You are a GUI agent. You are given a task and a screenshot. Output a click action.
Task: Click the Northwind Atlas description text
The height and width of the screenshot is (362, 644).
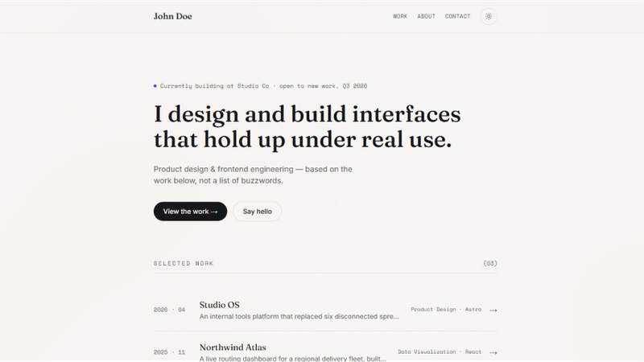pyautogui.click(x=292, y=358)
